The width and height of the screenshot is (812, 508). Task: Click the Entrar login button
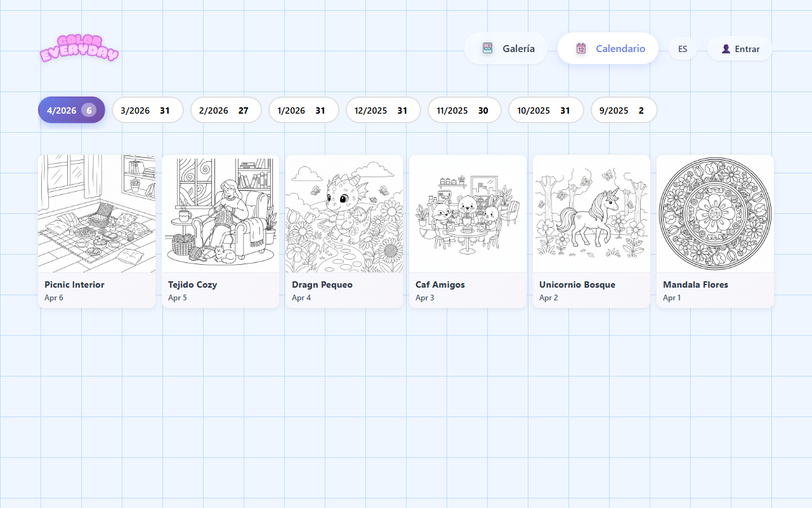pos(747,49)
